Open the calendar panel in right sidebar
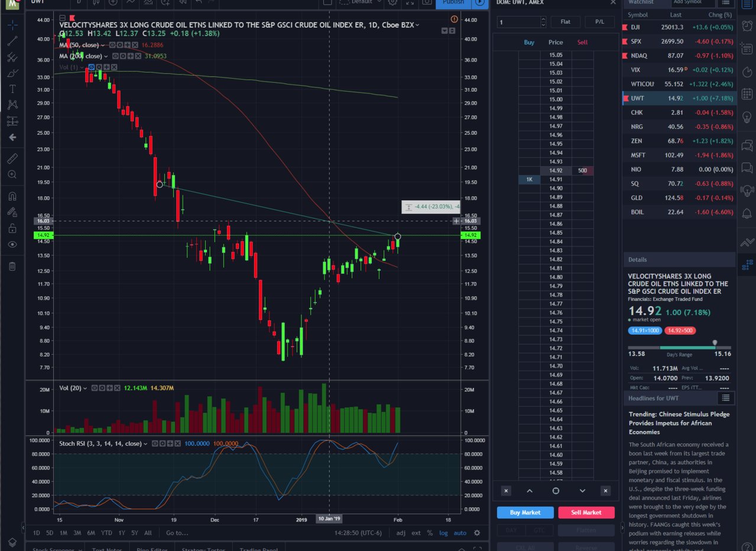 click(x=747, y=94)
